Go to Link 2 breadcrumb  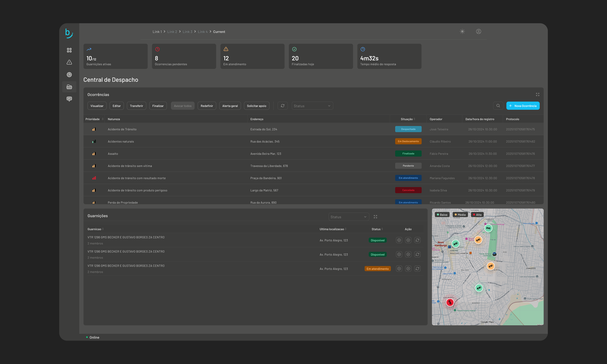172,32
